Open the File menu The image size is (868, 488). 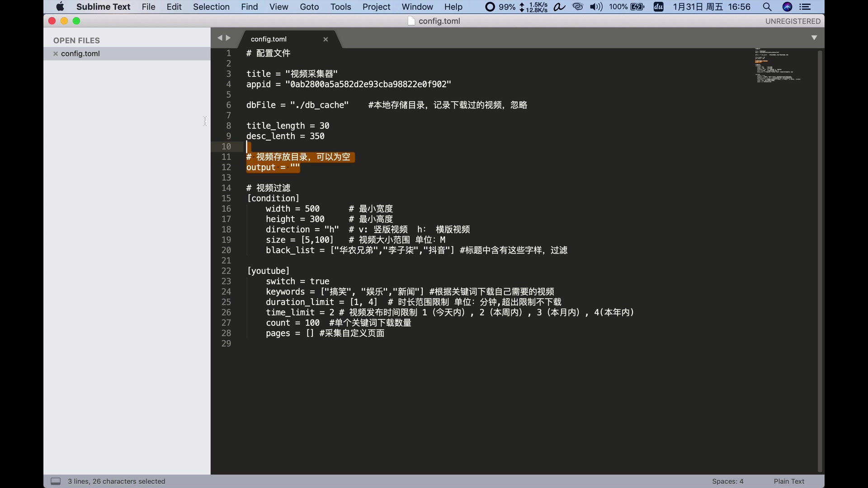[x=148, y=7]
